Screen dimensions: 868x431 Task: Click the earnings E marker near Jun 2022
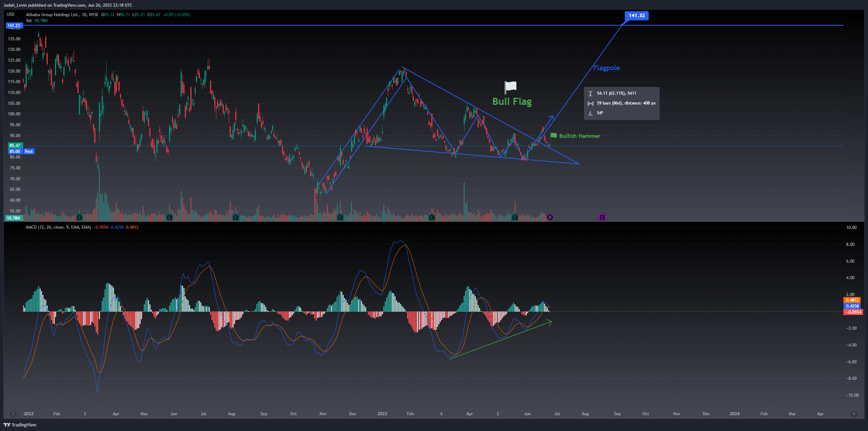pos(169,217)
